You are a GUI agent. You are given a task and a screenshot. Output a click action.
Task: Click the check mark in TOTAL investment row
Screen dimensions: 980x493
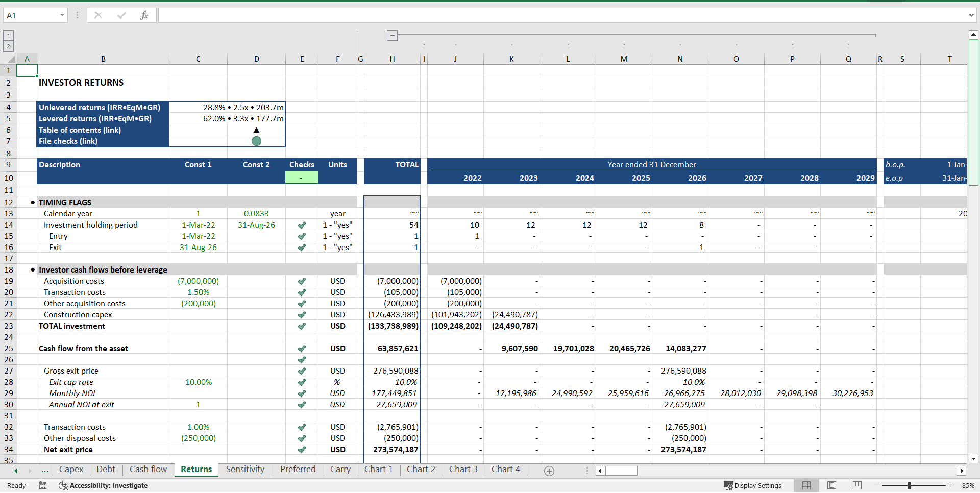302,326
